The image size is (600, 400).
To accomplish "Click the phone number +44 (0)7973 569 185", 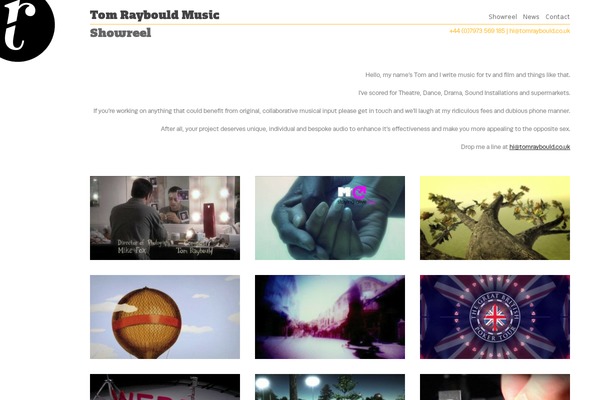I will click(477, 31).
